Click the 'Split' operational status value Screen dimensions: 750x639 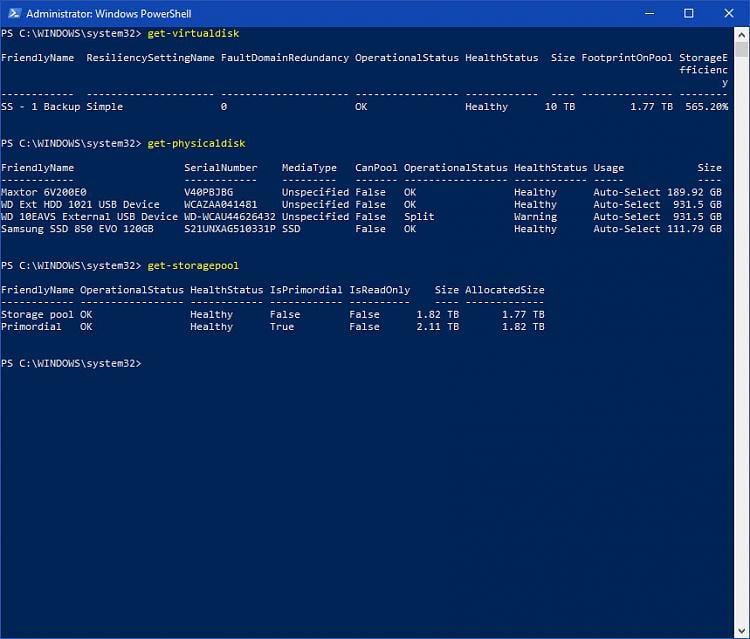tap(419, 217)
